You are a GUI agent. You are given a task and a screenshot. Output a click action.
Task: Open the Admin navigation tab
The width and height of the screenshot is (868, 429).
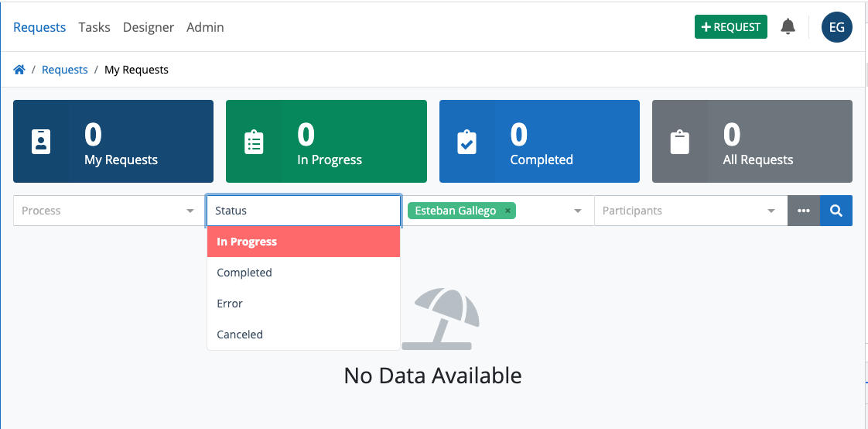click(x=205, y=27)
